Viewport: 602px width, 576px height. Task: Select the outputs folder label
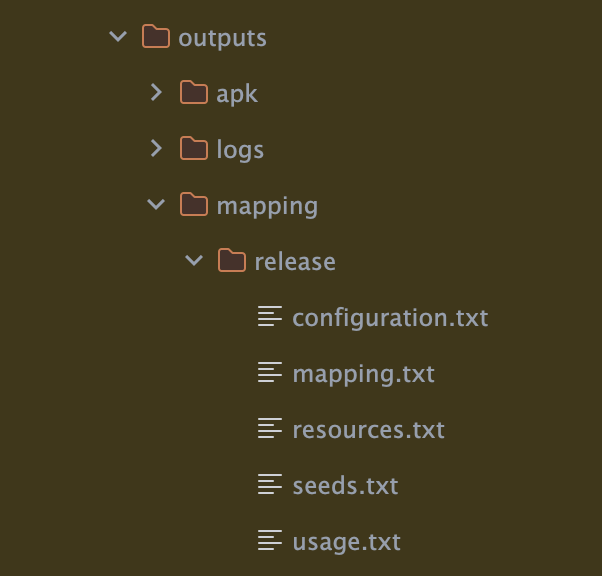[222, 38]
